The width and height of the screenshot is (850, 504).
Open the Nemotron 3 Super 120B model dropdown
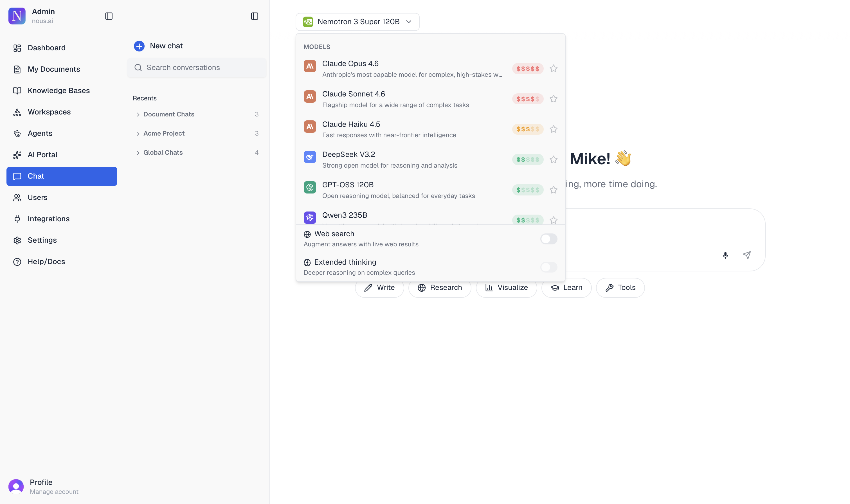coord(357,22)
